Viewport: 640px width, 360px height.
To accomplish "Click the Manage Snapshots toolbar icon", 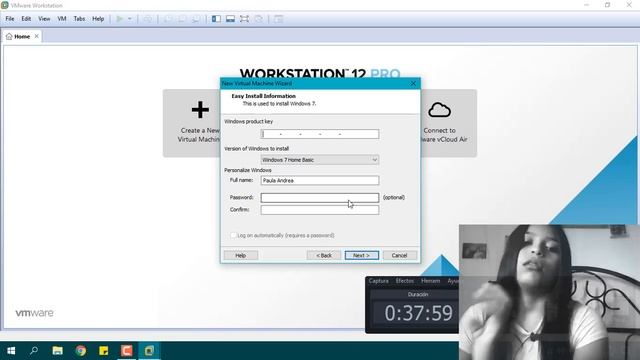I will point(196,19).
